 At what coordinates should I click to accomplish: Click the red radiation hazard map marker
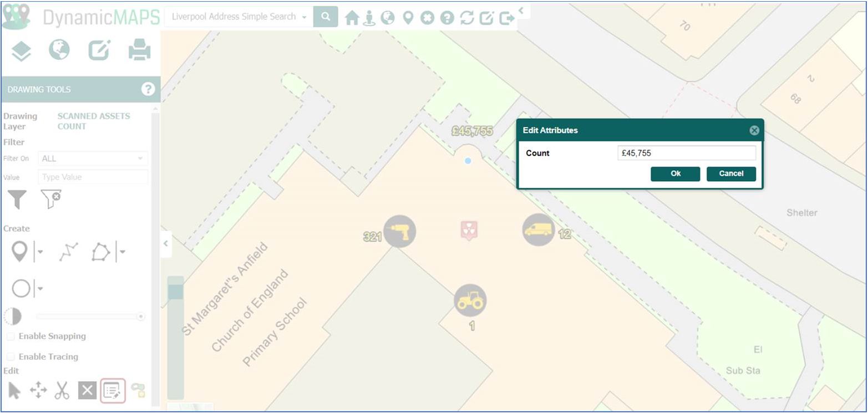point(469,231)
